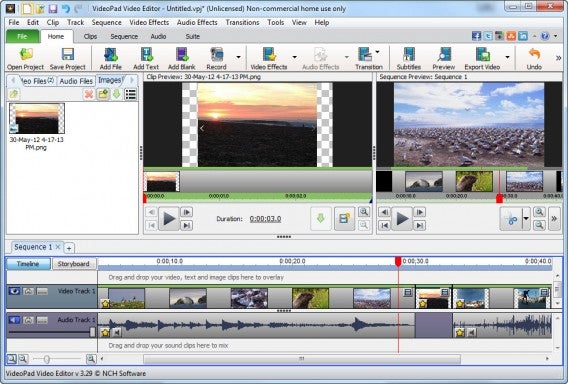
Task: Select the 30-May-12 4-17-13 PM.png thumbnail
Action: tap(37, 118)
